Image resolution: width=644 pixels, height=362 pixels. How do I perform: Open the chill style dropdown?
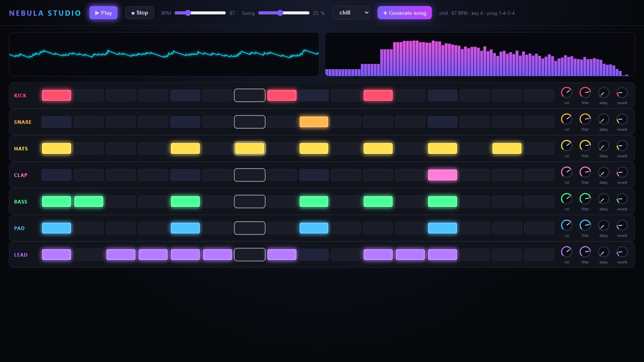(351, 13)
